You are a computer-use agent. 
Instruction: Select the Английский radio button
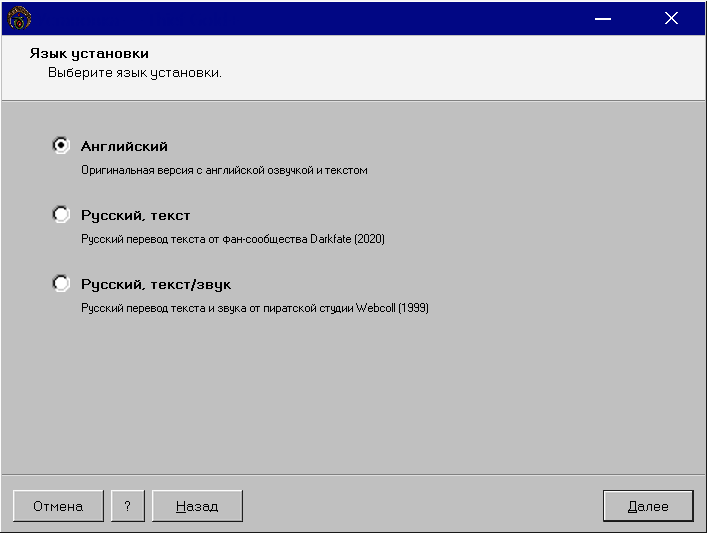click(x=61, y=145)
